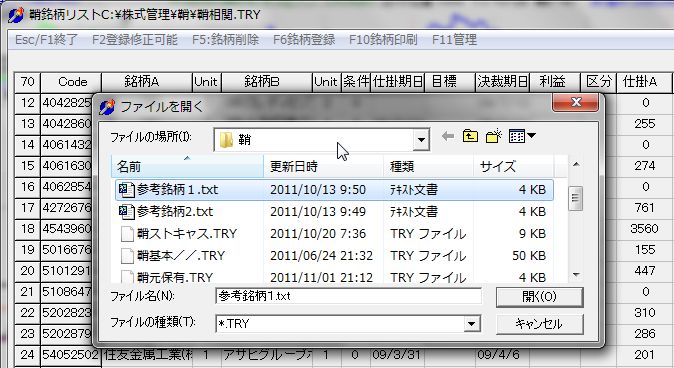Screen dimensions: 674x368
Task: Click the アサヒグループ cell in row 24
Action: pyautogui.click(x=267, y=355)
